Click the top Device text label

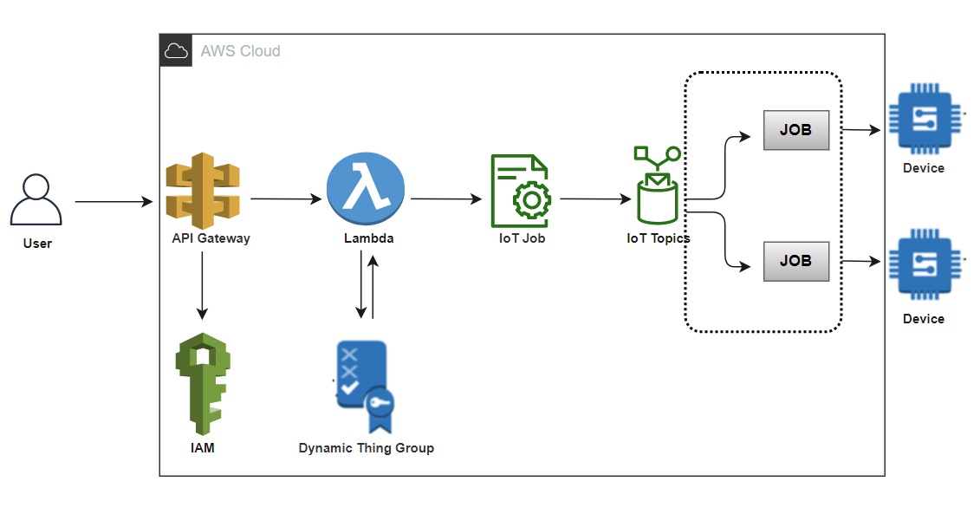point(923,168)
